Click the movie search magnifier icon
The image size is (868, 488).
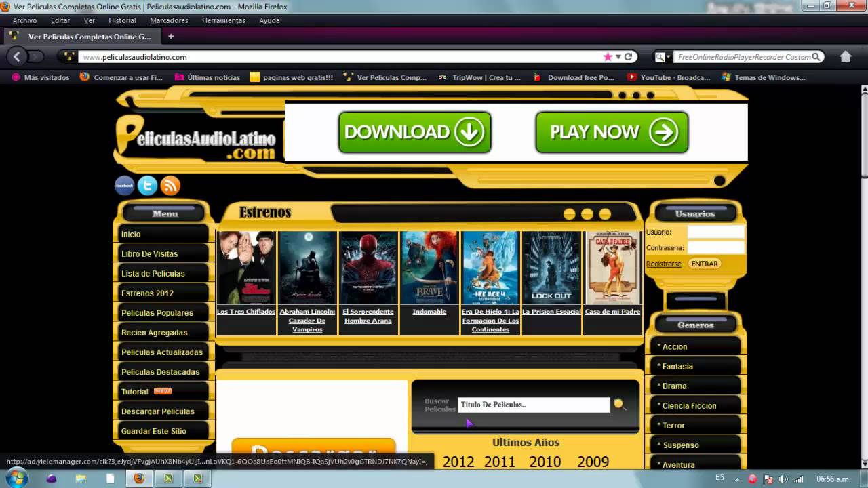(x=619, y=405)
